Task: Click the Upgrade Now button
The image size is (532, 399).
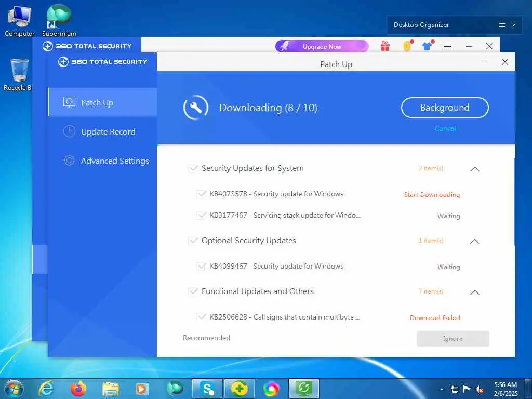Action: pyautogui.click(x=322, y=46)
